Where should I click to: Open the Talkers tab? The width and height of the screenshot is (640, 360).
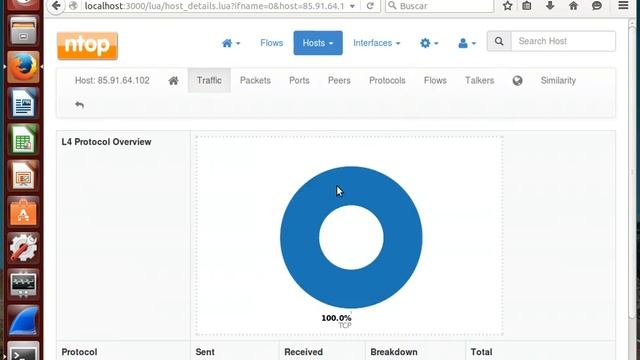[x=480, y=80]
